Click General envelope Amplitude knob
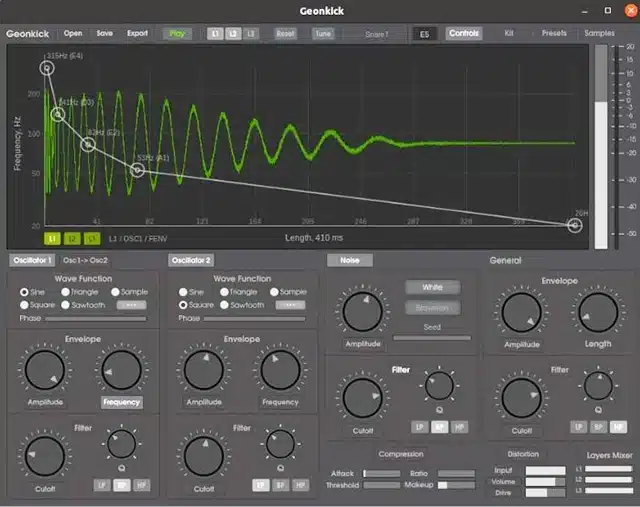This screenshot has height=507, width=640. click(521, 313)
